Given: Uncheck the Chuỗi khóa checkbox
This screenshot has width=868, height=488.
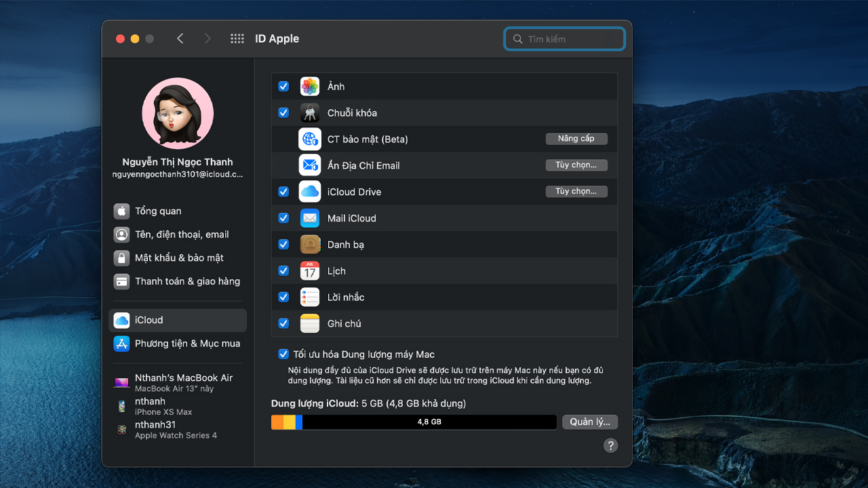Looking at the screenshot, I should pos(283,113).
